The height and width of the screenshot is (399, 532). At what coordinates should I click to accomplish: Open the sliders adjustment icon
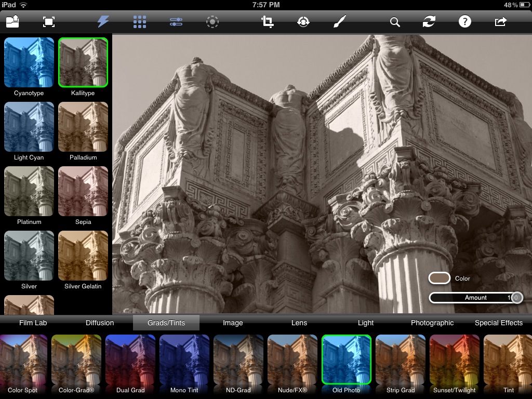pos(176,21)
